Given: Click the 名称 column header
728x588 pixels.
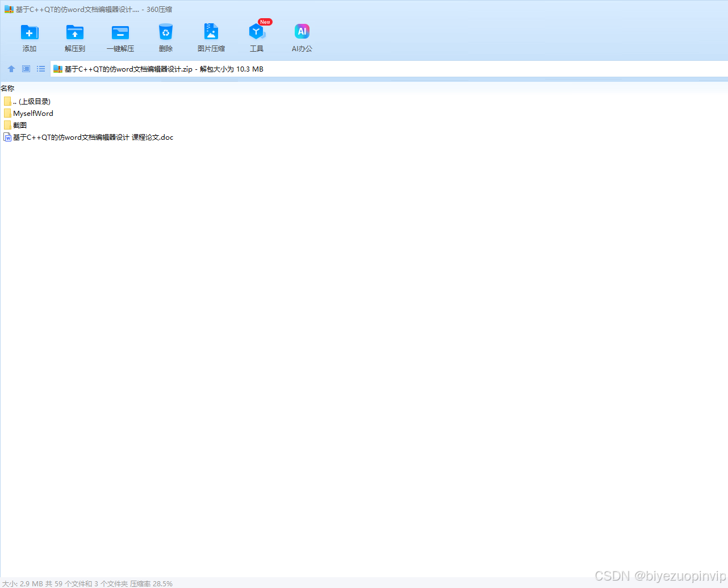Looking at the screenshot, I should pyautogui.click(x=7, y=88).
